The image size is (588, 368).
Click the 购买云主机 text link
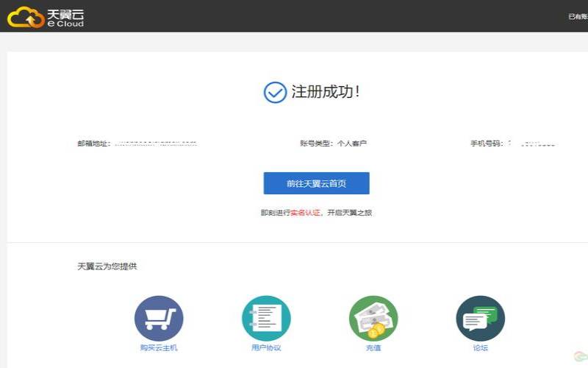point(159,347)
